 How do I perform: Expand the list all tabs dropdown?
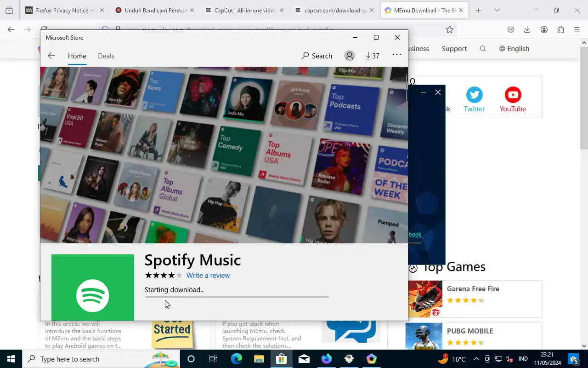point(497,10)
